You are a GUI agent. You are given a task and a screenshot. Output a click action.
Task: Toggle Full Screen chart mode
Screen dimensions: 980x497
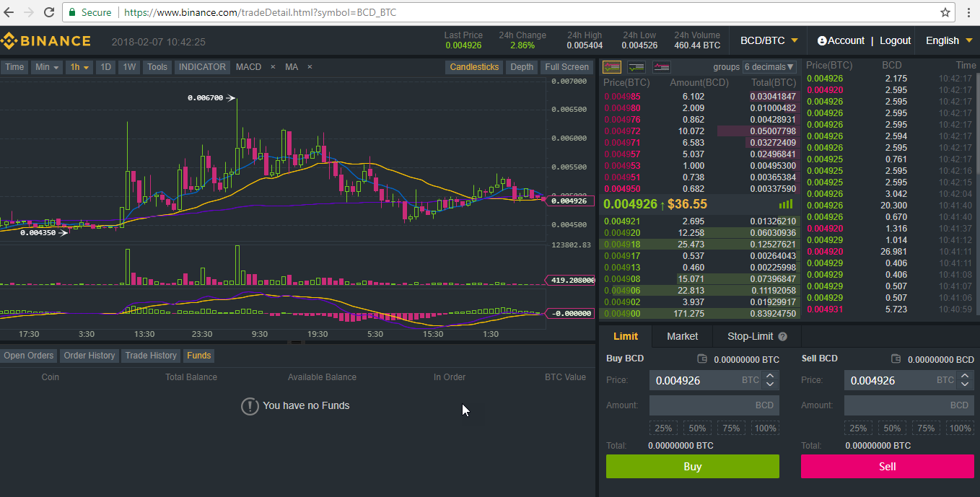[566, 67]
